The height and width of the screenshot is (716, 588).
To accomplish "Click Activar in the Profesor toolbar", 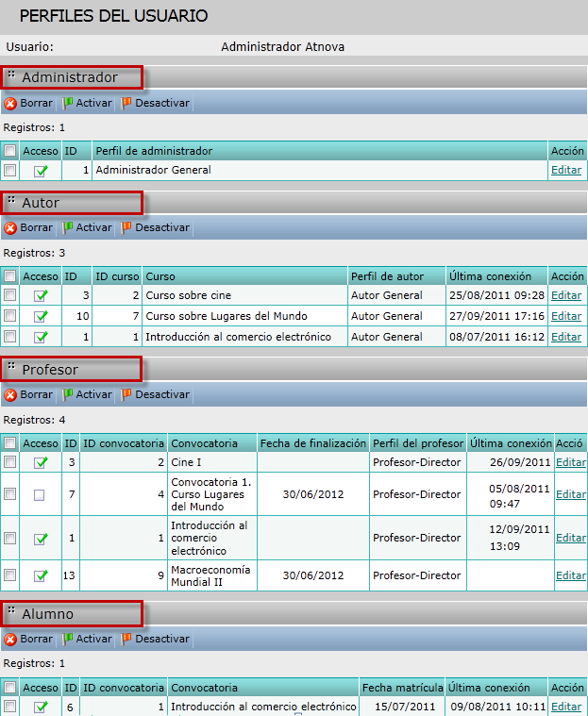I will 87,394.
